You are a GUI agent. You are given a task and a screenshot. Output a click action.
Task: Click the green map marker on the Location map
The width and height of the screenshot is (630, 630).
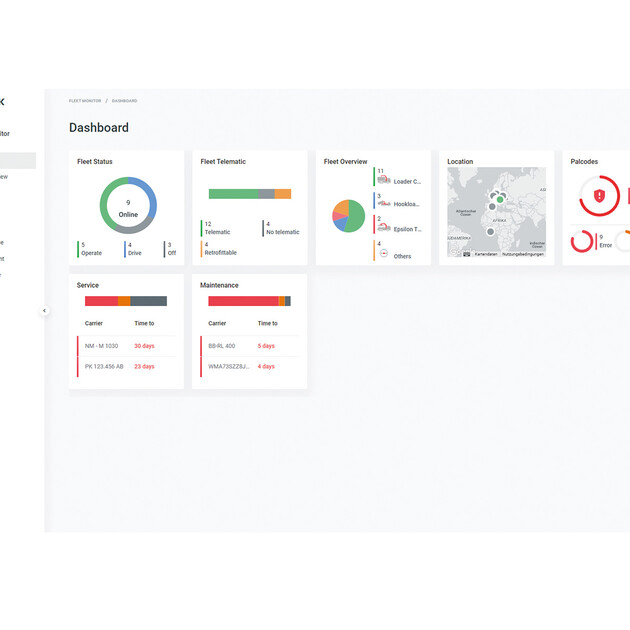pos(500,199)
